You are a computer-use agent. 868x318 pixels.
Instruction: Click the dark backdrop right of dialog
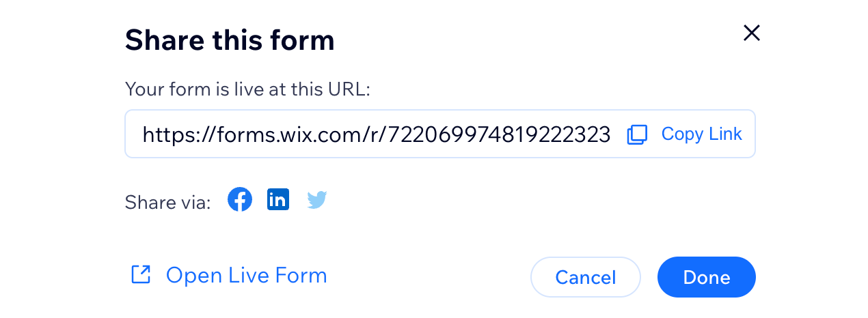click(826, 159)
